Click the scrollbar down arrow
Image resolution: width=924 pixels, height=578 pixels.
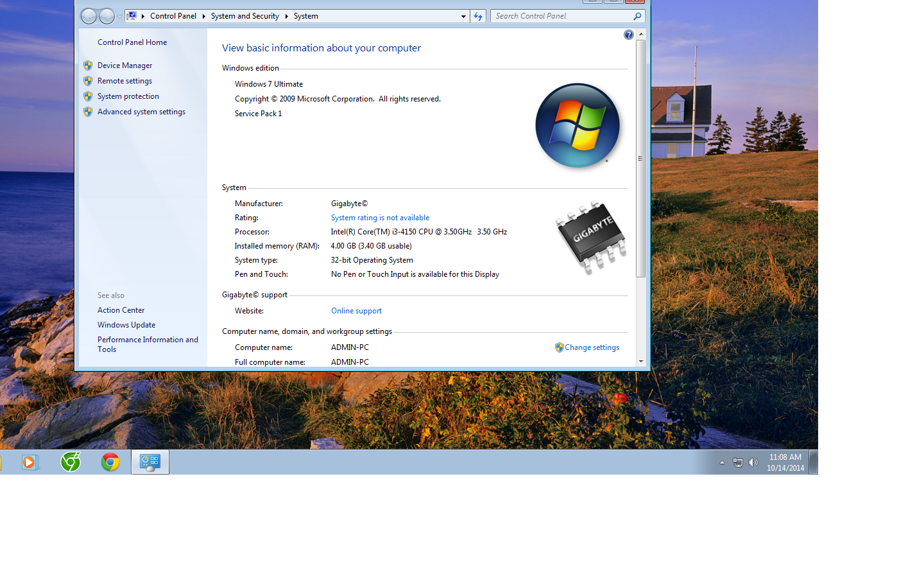coord(640,362)
